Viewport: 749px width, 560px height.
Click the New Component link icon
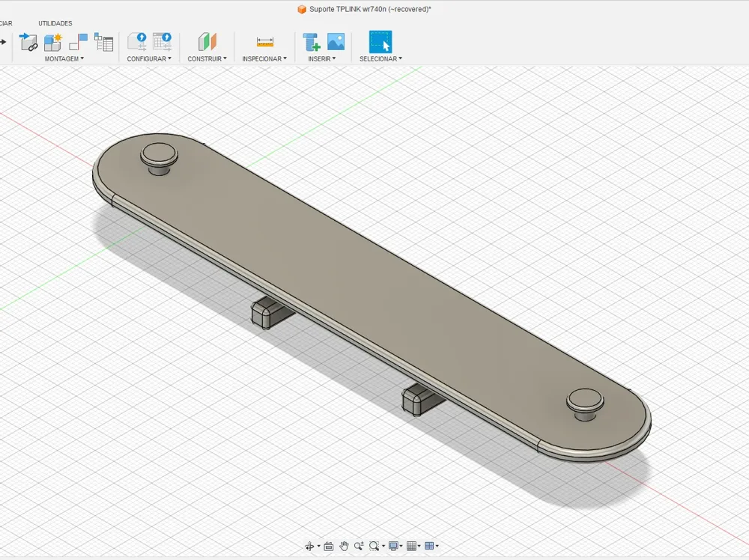point(28,42)
